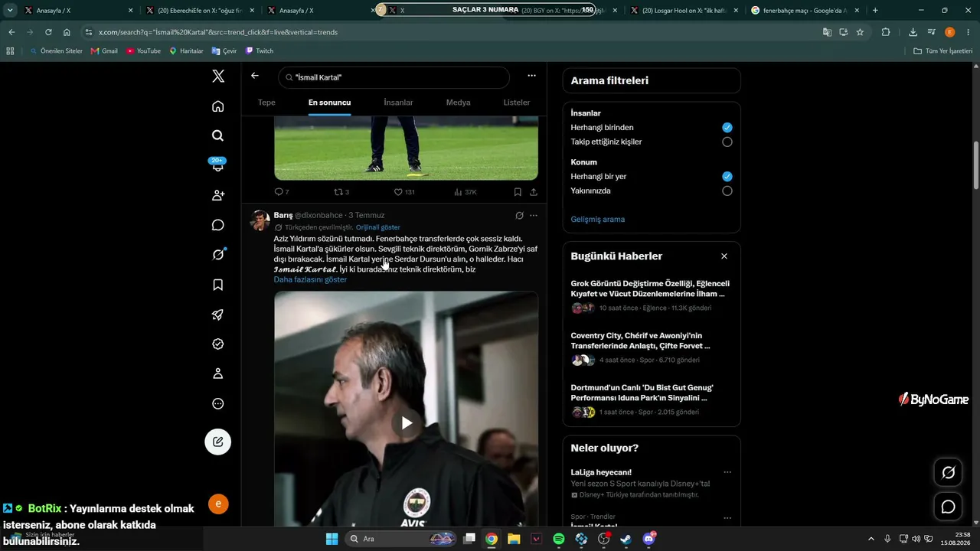
Task: Open Grok from the left sidebar
Action: [218, 255]
